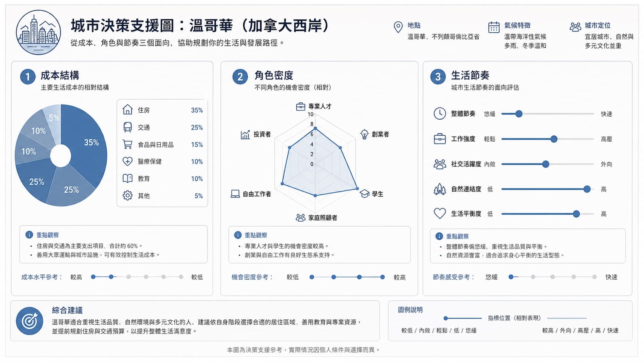
Task: Click the 工作強度 slider handle
Action: 554,139
